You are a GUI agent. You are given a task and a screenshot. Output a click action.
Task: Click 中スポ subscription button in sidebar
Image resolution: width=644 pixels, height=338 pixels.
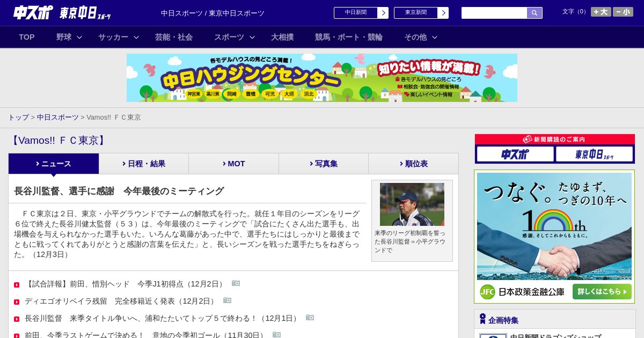click(x=515, y=154)
